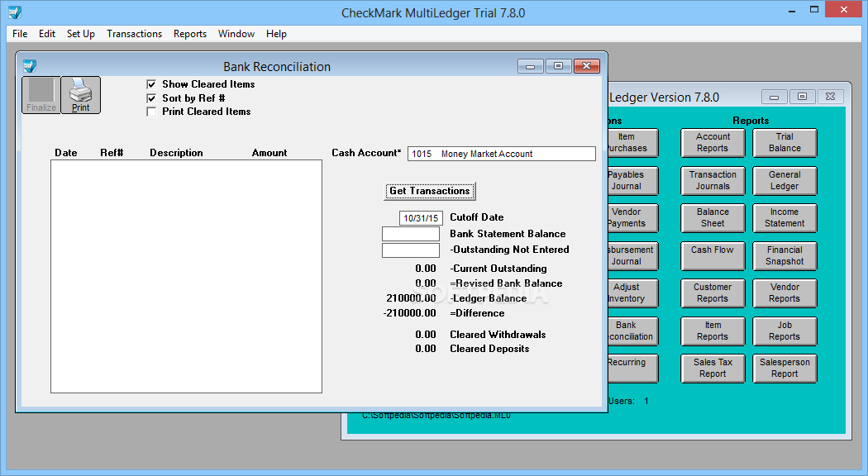Viewport: 868px width, 476px height.
Task: Click Balance Sheet button
Action: tap(713, 218)
